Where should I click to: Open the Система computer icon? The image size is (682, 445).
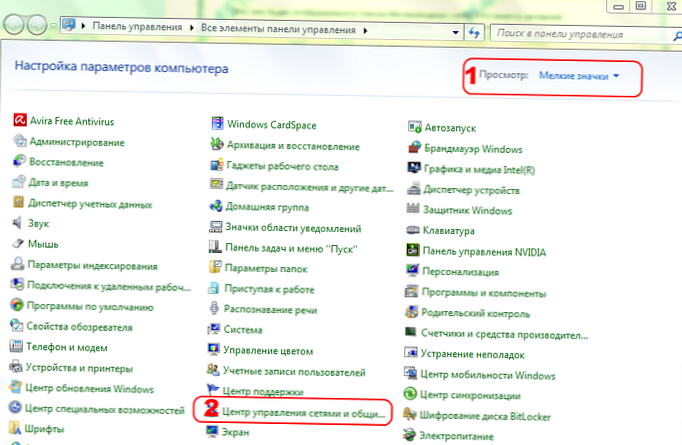coord(214,329)
